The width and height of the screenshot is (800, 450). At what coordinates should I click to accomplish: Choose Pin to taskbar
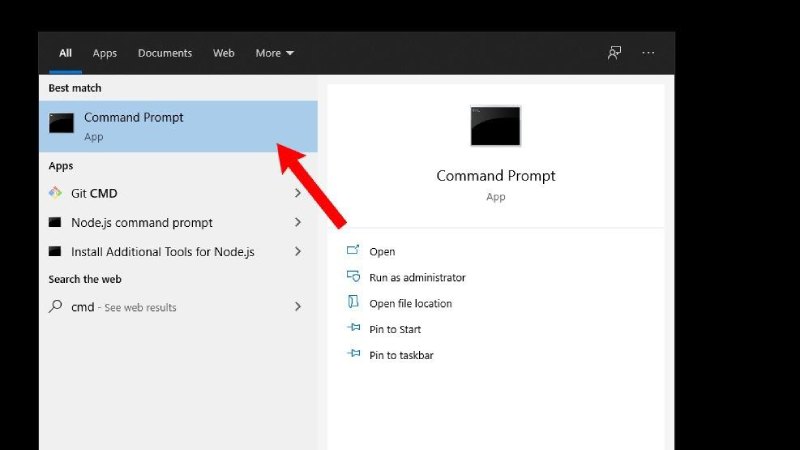401,355
